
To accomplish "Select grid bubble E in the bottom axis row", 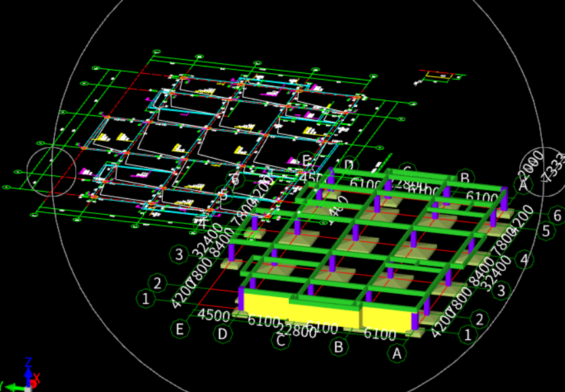I will [180, 329].
